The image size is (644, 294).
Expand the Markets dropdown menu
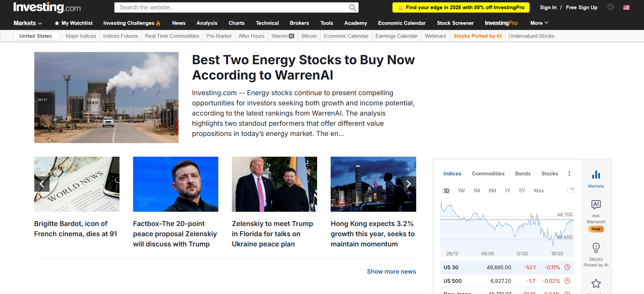27,23
